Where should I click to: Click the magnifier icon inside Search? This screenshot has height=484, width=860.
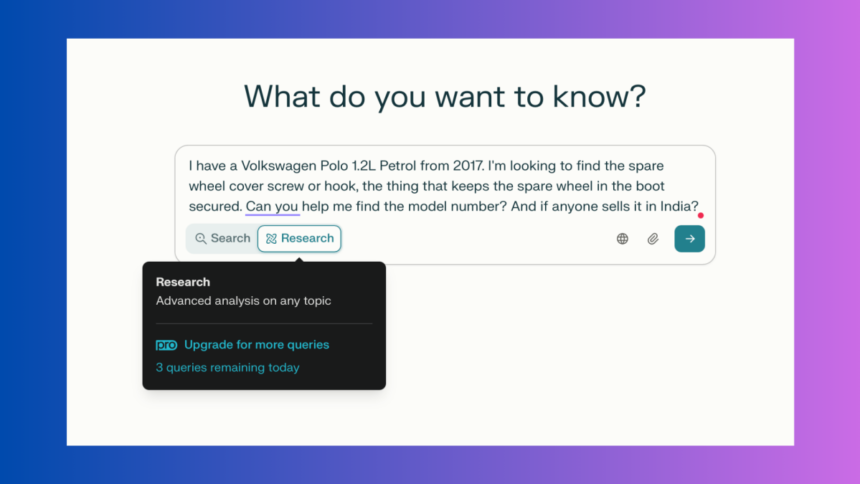201,239
